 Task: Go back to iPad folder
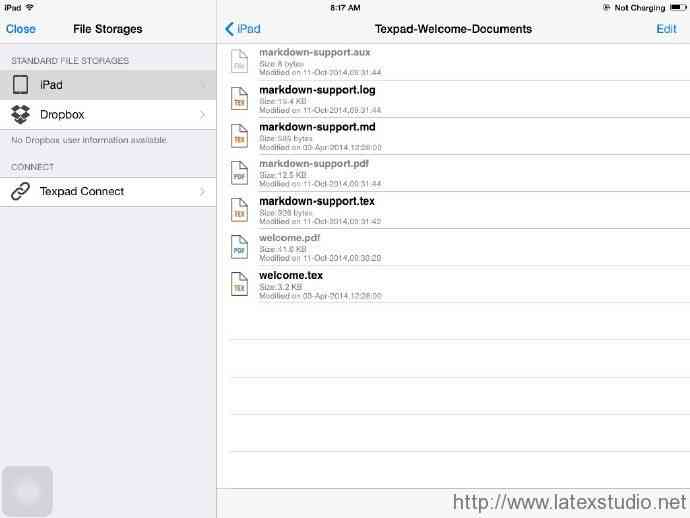(x=242, y=29)
